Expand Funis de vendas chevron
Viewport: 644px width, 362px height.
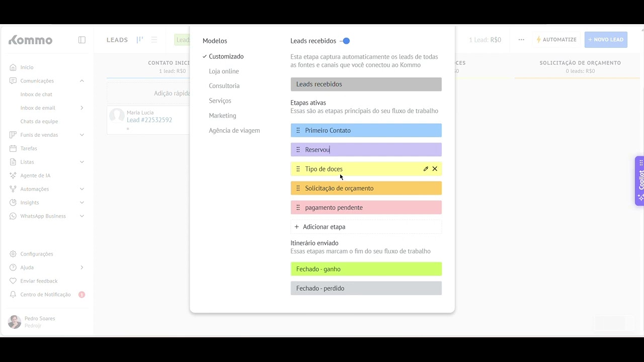(82, 135)
